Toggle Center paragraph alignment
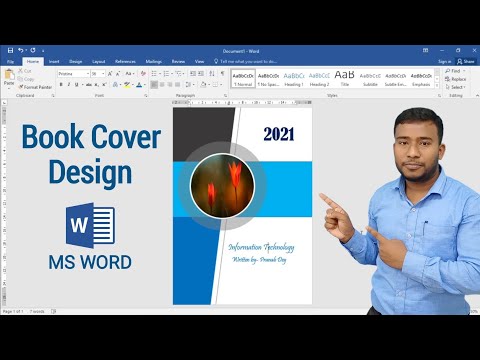 [162, 85]
